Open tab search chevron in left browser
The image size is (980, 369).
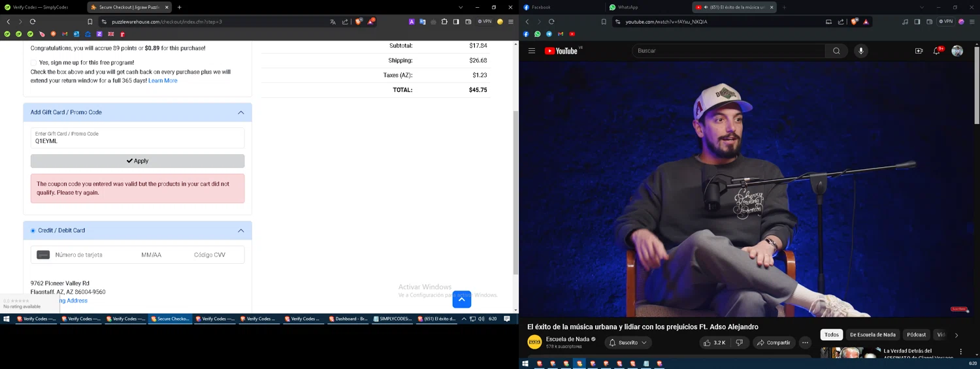461,7
